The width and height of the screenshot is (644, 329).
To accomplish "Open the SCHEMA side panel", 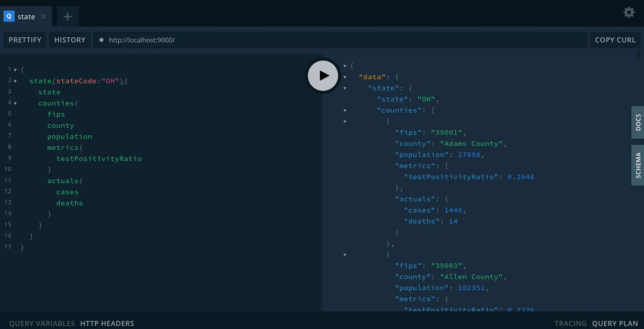I will pyautogui.click(x=638, y=165).
